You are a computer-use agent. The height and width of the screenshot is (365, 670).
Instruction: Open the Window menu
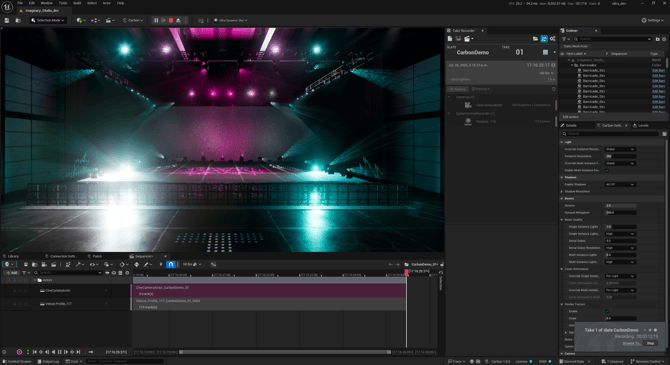click(x=47, y=3)
